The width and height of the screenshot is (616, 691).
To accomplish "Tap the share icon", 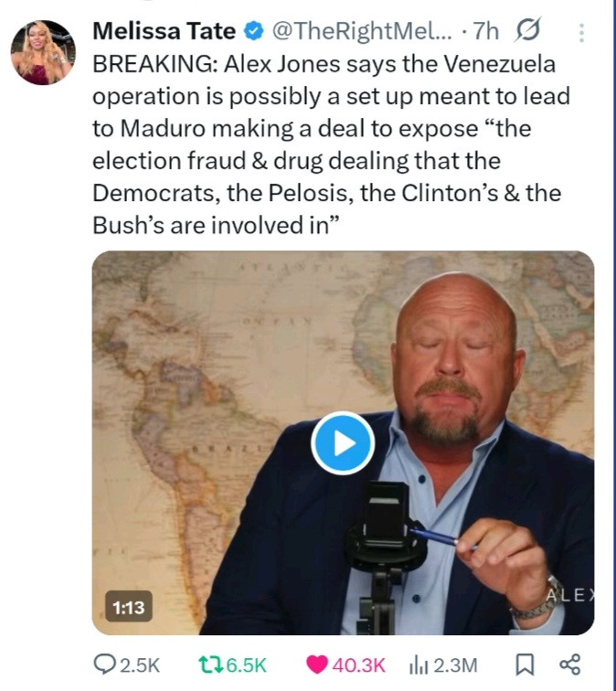I will [568, 664].
